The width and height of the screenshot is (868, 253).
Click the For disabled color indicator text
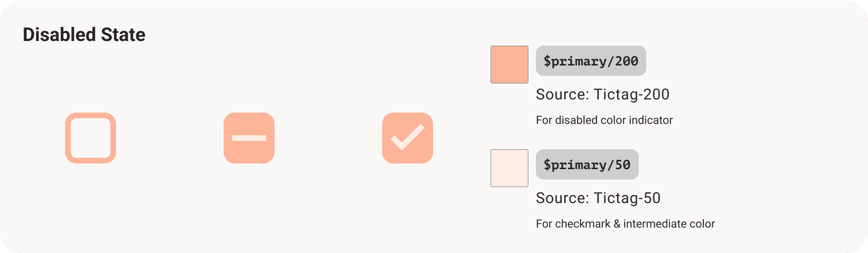604,120
